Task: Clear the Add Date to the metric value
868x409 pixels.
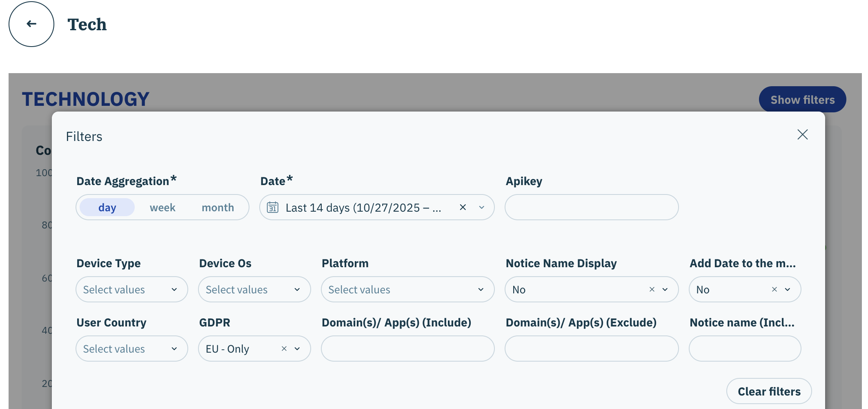Action: 774,289
